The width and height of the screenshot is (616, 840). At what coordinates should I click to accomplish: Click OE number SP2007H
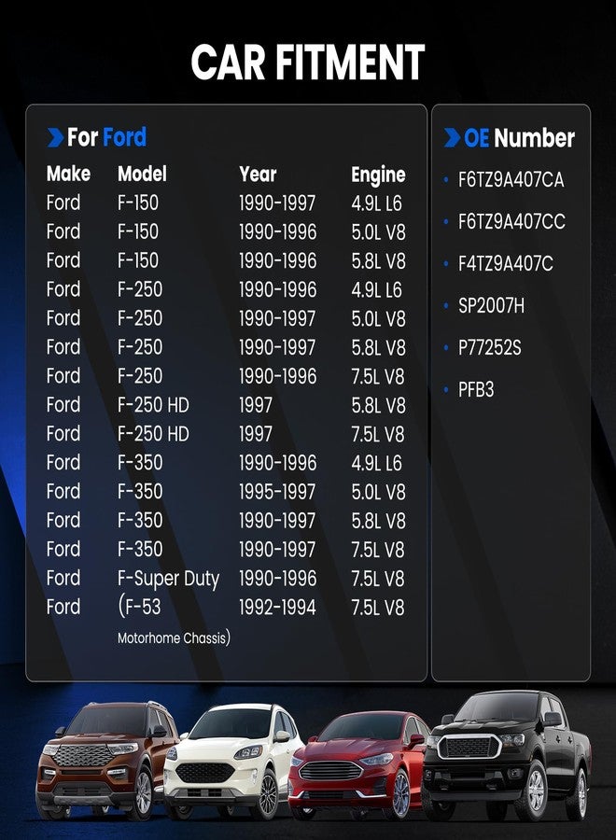491,306
